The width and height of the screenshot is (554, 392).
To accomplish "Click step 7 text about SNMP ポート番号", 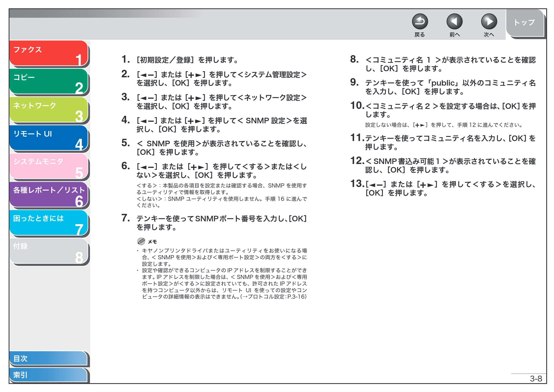I will (x=222, y=223).
